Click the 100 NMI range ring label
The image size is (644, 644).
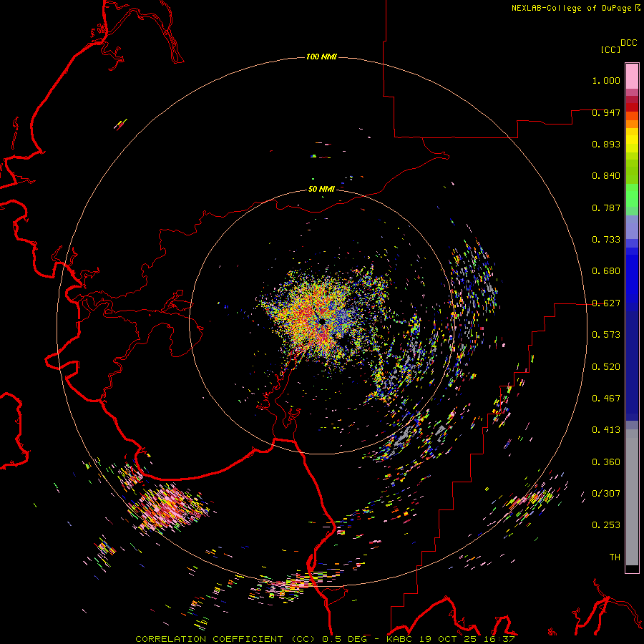coord(321,57)
